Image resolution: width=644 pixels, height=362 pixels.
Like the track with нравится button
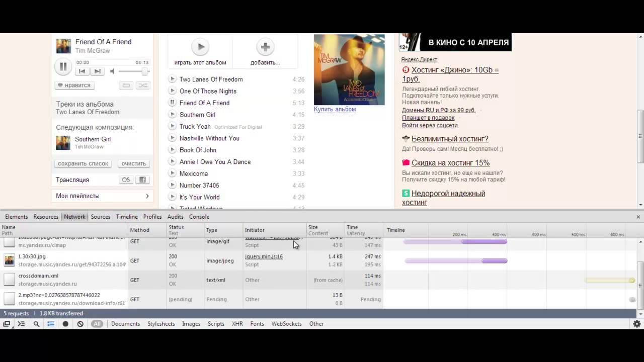pyautogui.click(x=74, y=85)
